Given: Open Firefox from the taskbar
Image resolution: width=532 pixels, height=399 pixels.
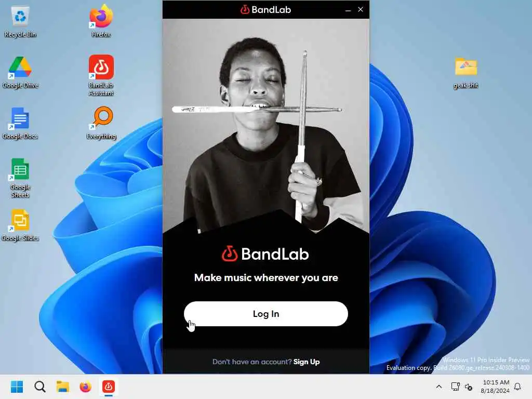Looking at the screenshot, I should click(86, 387).
